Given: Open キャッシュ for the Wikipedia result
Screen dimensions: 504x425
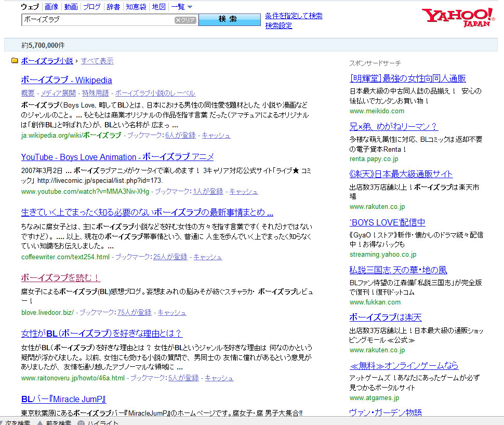Looking at the screenshot, I should click(x=216, y=135).
